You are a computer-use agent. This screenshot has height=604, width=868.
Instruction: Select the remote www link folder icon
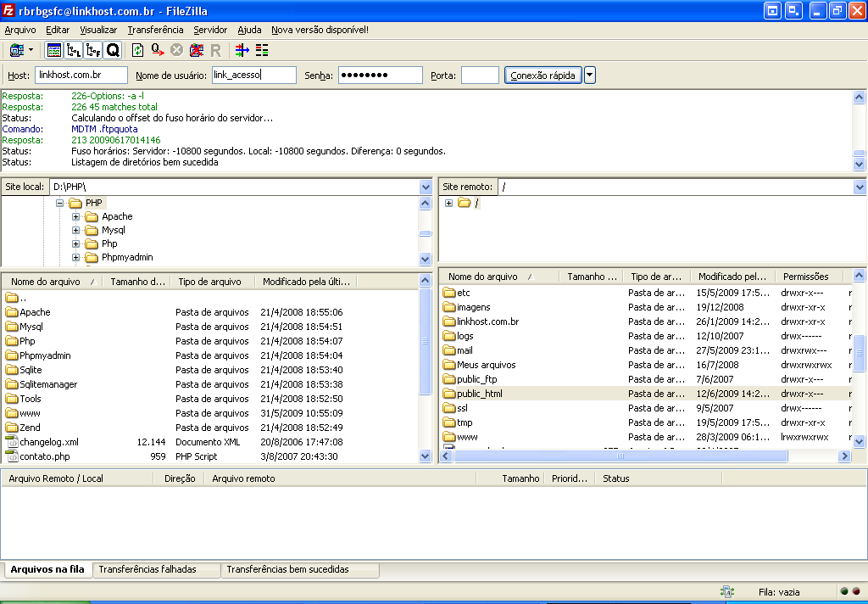449,437
